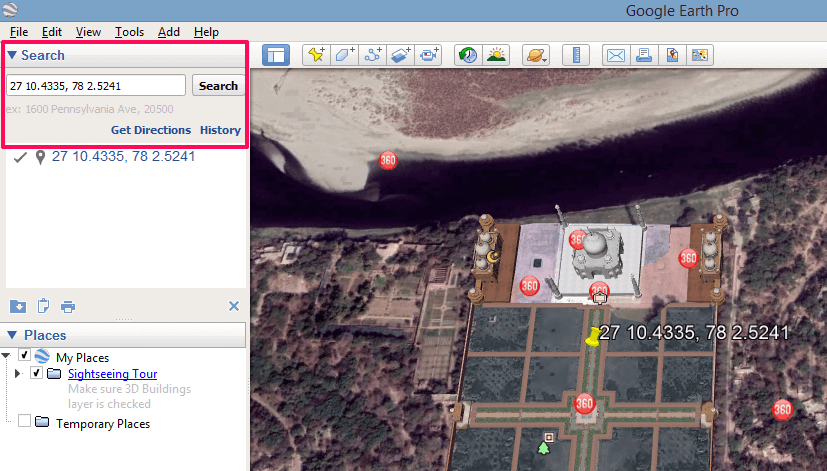Click the Print toolbar icon
Image resolution: width=827 pixels, height=471 pixels.
point(644,55)
